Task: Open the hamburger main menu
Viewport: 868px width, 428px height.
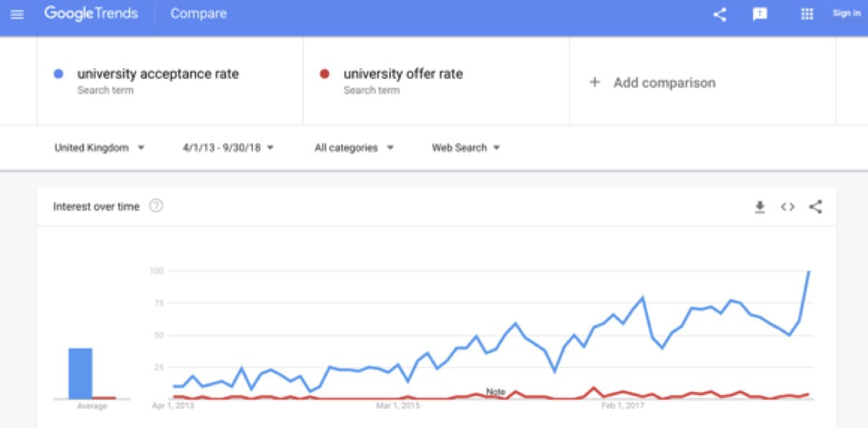Action: point(17,14)
